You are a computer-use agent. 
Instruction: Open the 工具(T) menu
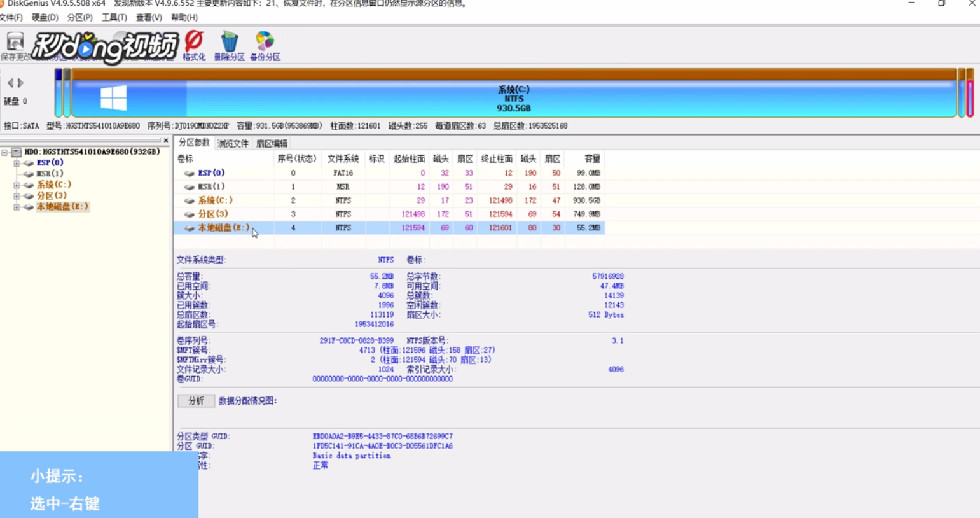(x=114, y=17)
